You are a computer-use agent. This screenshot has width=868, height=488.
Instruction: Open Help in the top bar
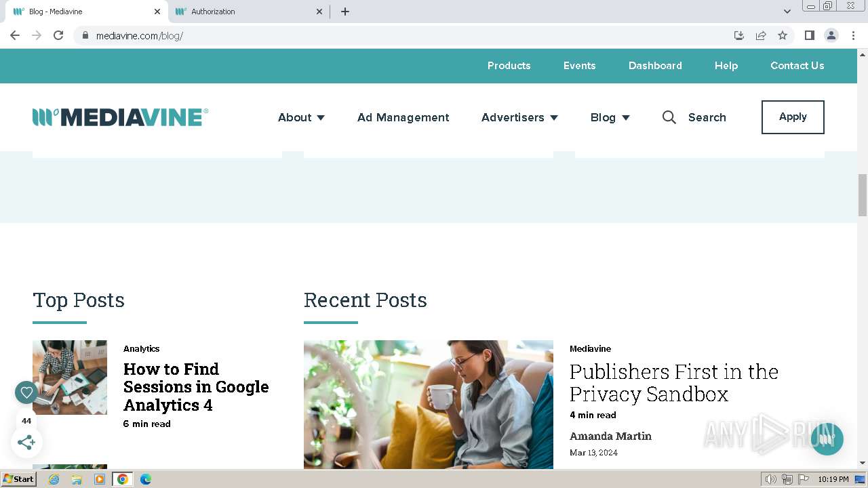726,66
